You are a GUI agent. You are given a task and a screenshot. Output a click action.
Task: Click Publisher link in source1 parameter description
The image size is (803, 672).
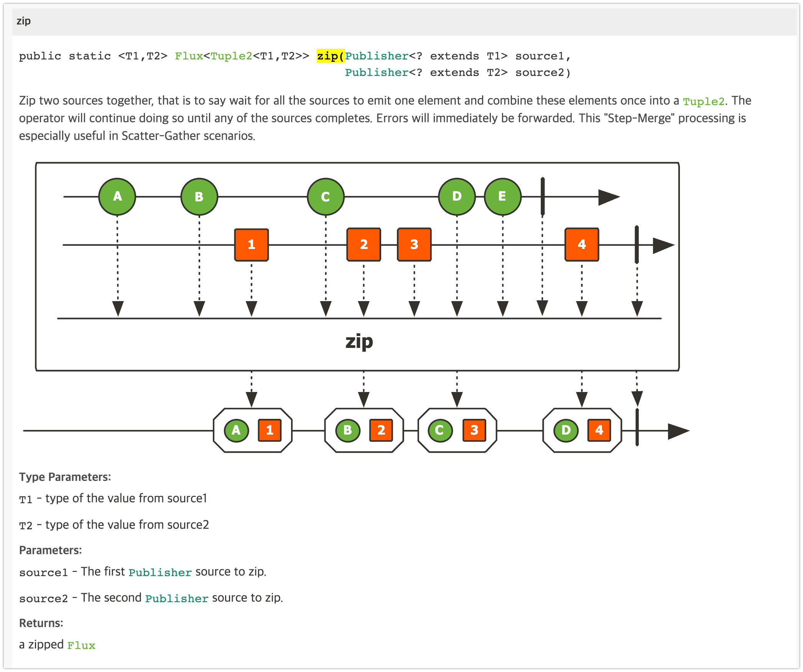tap(160, 573)
